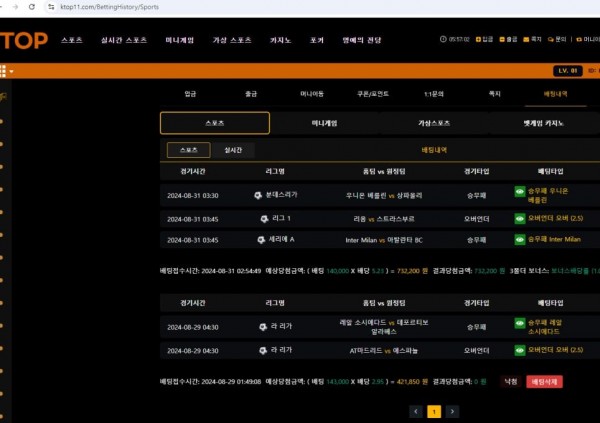Viewport: 600px width, 423px height.
Task: Select the 실시간 sub-tab
Action: (x=233, y=150)
